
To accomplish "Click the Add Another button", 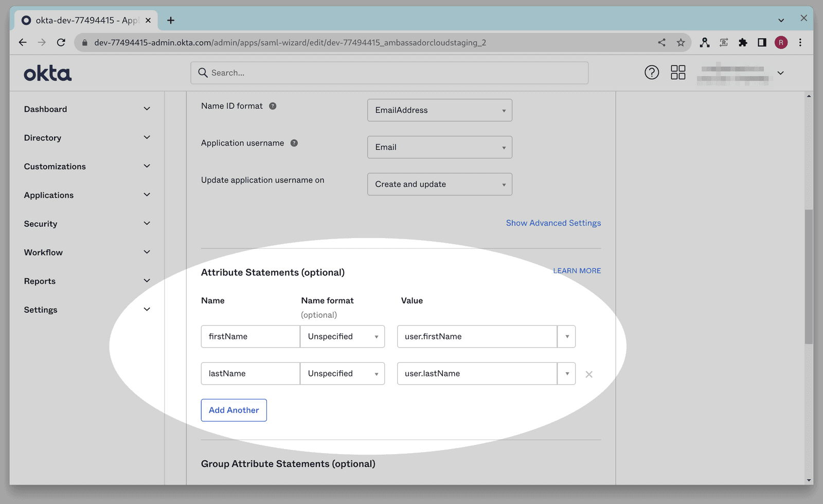I will (234, 410).
